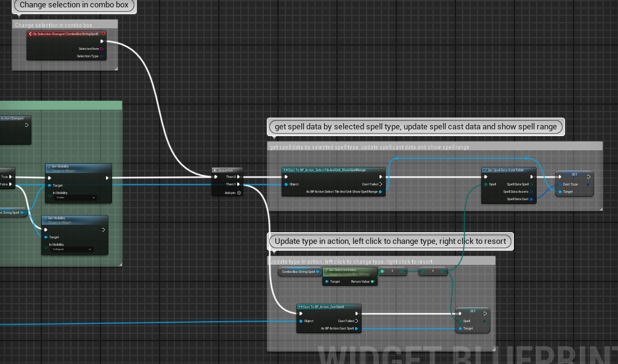Click Cast Failed pin on Cast To BP_Action_CastSpell
This screenshot has width=618, height=364.
pyautogui.click(x=357, y=321)
